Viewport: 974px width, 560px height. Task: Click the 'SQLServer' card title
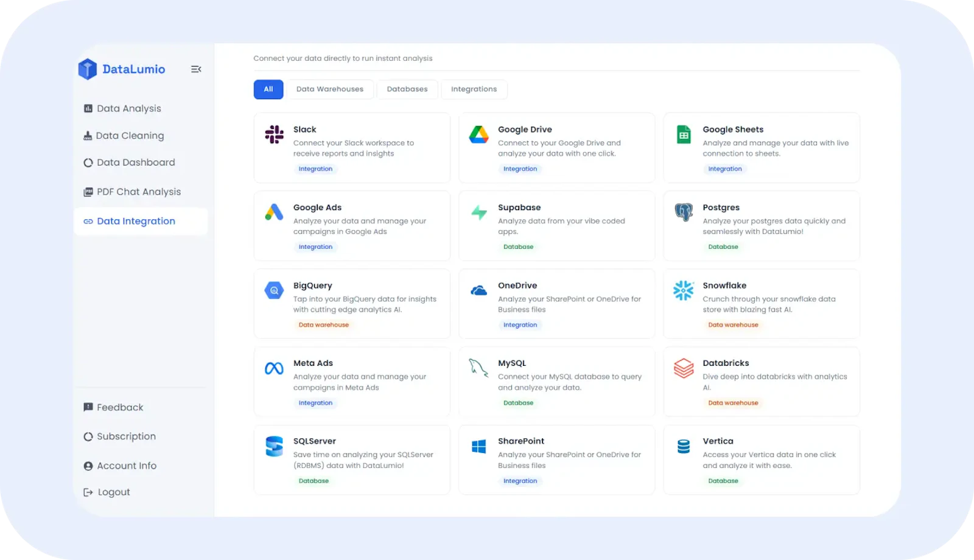[315, 441]
